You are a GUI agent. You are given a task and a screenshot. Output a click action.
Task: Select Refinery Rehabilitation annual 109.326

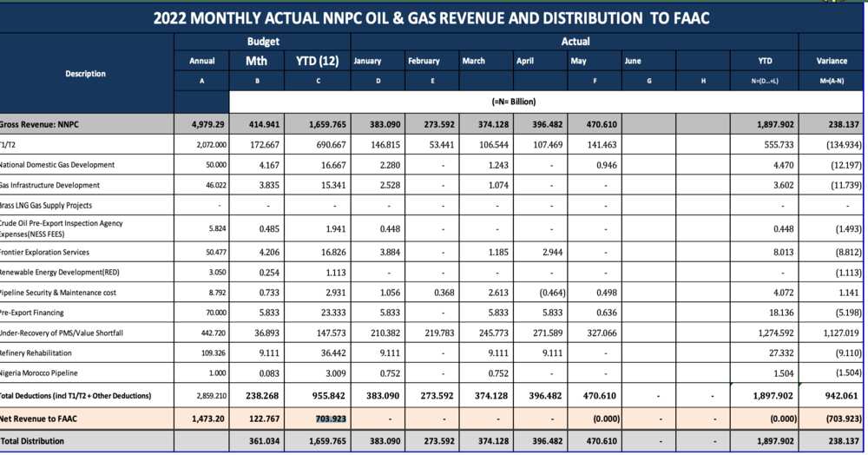pyautogui.click(x=214, y=353)
